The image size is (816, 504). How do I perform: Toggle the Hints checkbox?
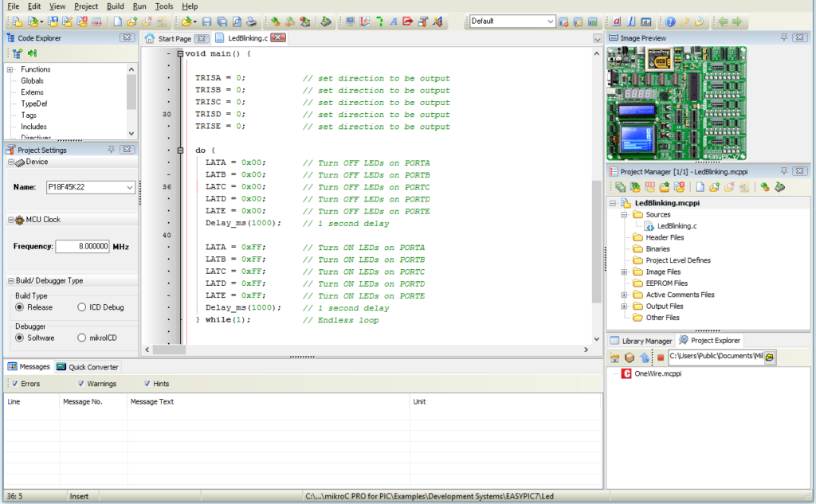click(147, 384)
